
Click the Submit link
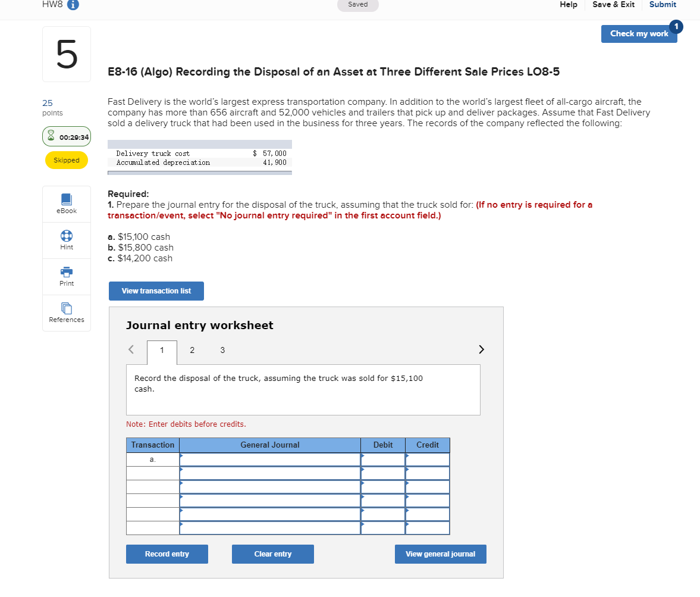[x=663, y=5]
